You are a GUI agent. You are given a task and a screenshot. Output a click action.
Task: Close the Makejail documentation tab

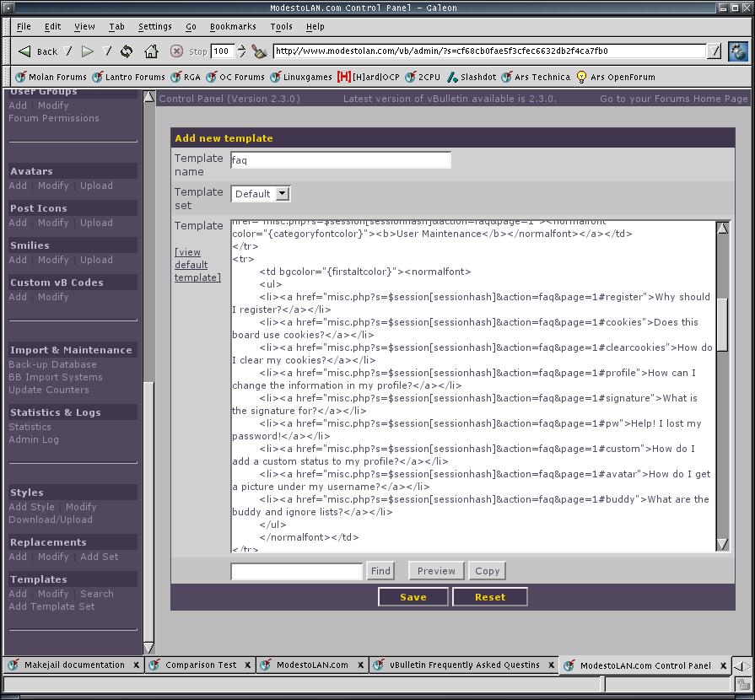pyautogui.click(x=137, y=665)
